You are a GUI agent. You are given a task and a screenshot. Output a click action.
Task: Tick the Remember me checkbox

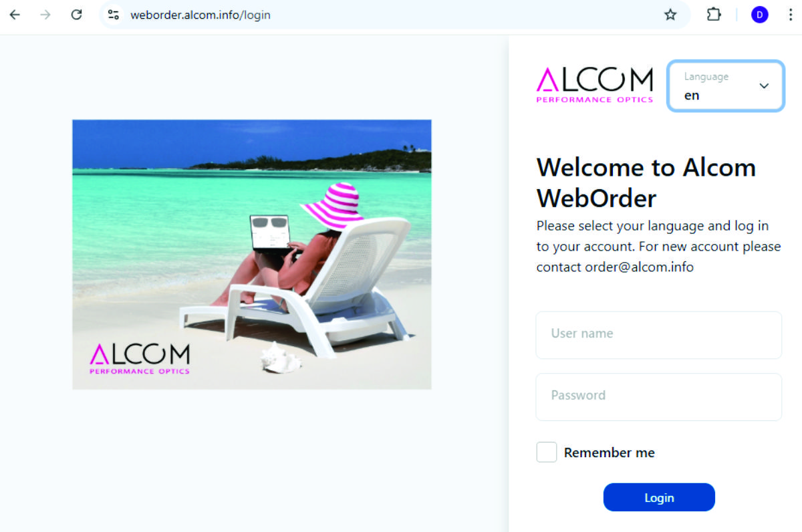[x=547, y=452]
